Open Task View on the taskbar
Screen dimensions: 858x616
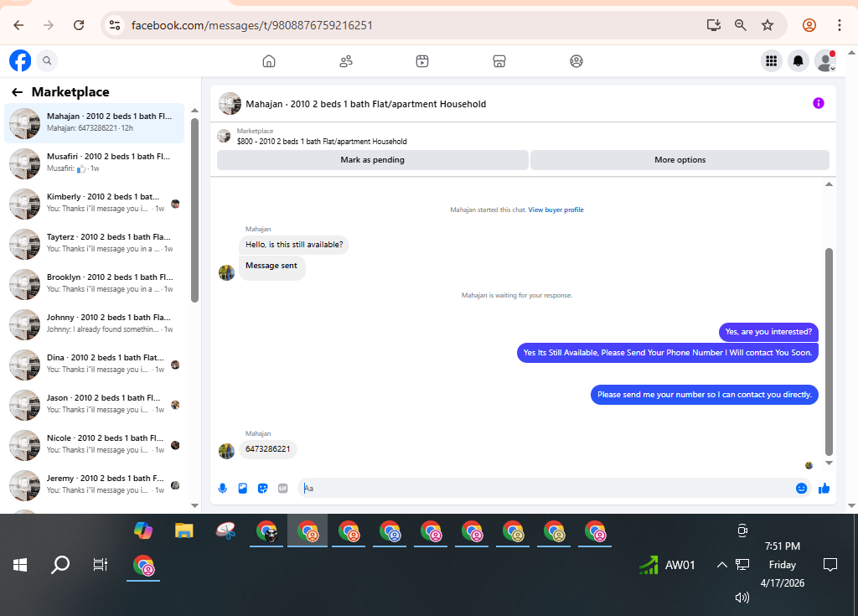coord(101,565)
